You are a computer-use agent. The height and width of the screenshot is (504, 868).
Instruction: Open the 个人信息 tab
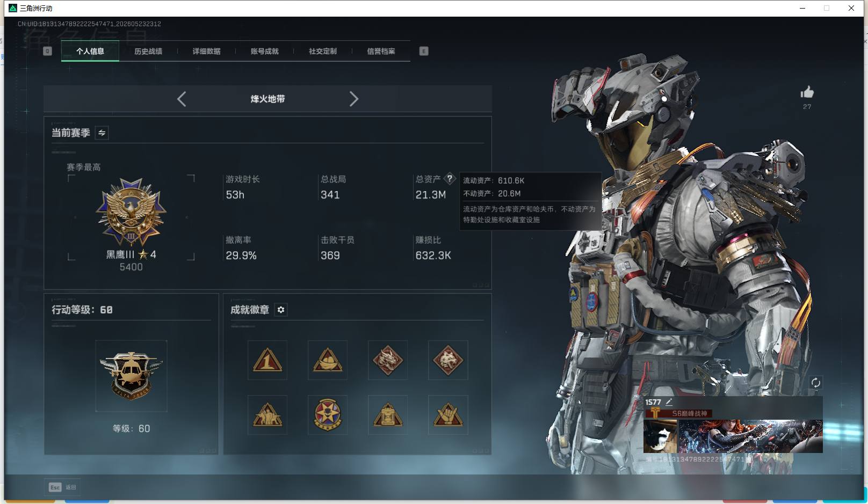[x=90, y=52]
